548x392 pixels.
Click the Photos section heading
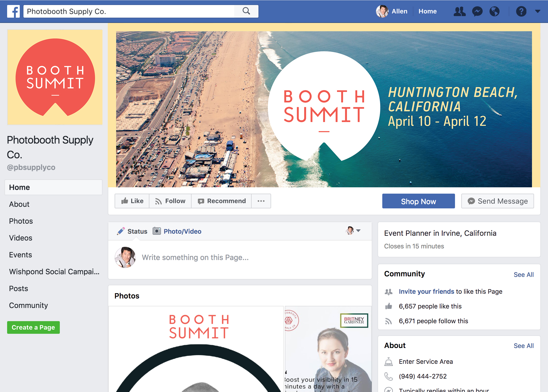[127, 296]
